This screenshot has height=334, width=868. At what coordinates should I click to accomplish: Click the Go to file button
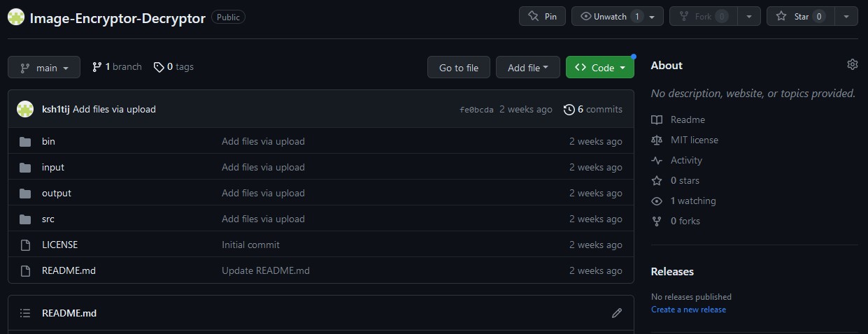pyautogui.click(x=459, y=67)
